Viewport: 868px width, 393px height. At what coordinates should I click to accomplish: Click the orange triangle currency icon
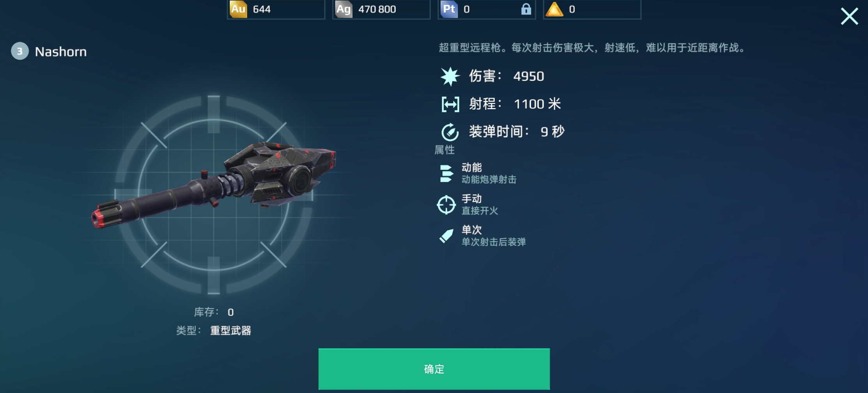[x=554, y=9]
